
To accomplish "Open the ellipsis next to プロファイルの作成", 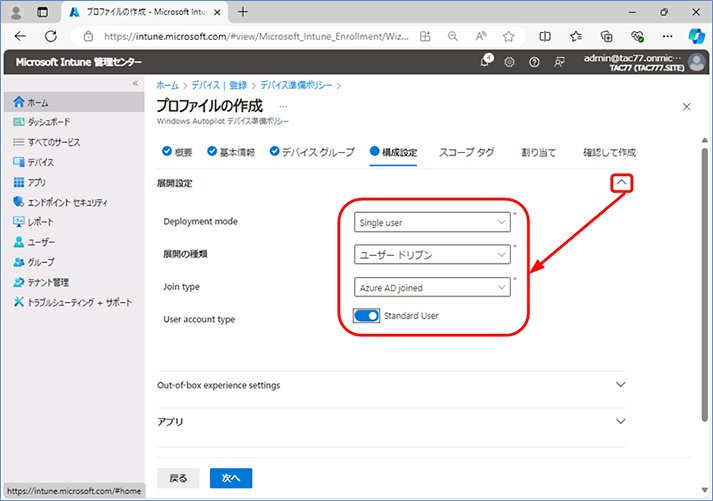I will 283,106.
